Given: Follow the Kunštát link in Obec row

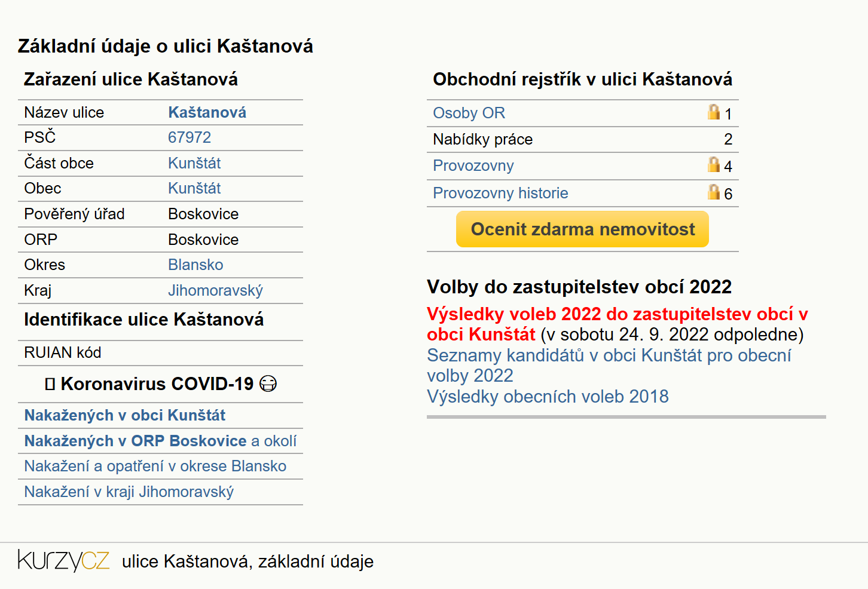Looking at the screenshot, I should (x=194, y=188).
